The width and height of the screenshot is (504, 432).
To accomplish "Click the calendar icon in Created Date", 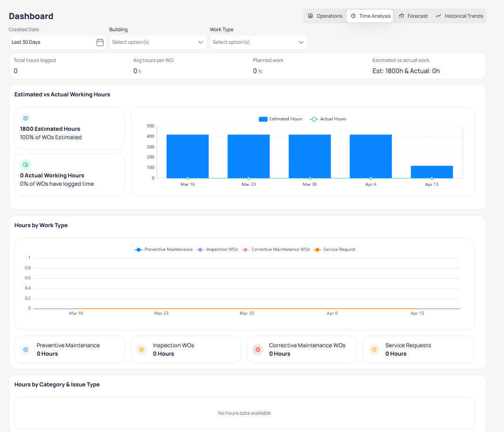I will point(100,42).
